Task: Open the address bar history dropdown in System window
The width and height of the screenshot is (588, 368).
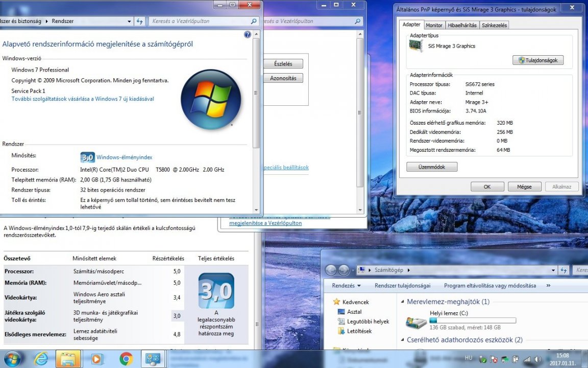Action: click(x=129, y=21)
